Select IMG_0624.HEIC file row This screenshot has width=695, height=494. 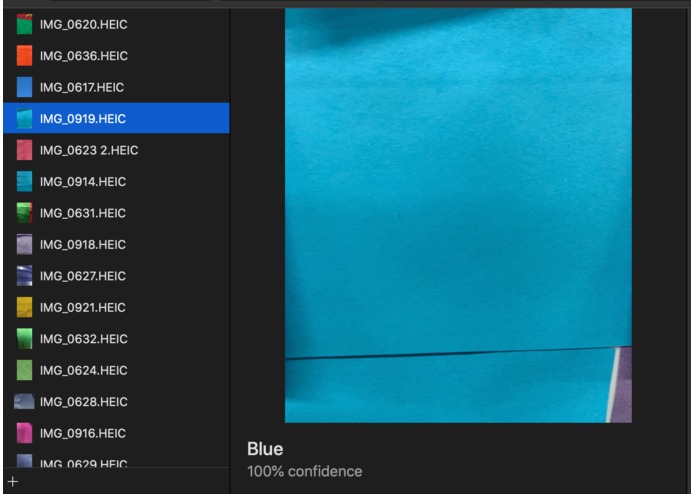point(117,370)
